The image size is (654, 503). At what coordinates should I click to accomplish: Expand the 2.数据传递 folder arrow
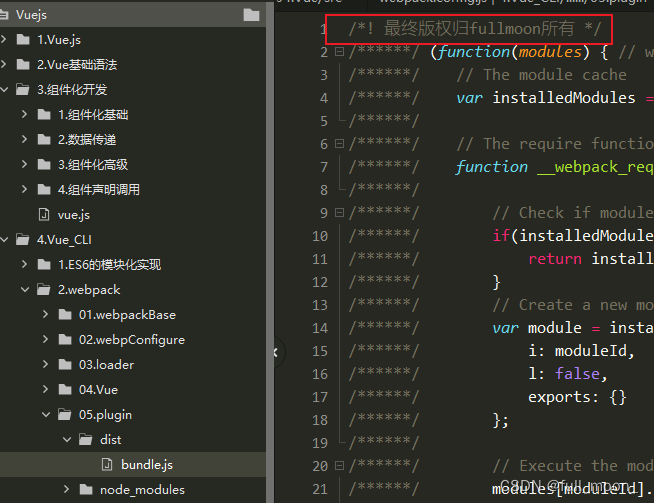(25, 139)
